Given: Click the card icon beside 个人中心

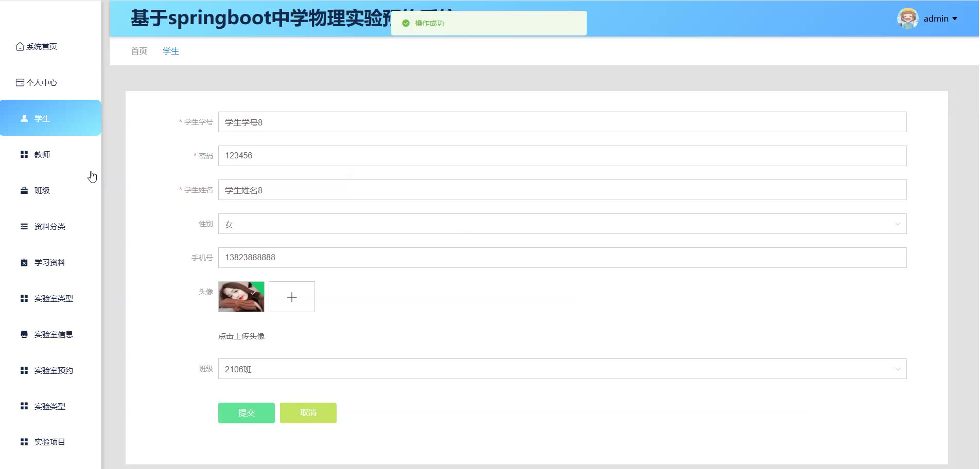Looking at the screenshot, I should point(20,83).
